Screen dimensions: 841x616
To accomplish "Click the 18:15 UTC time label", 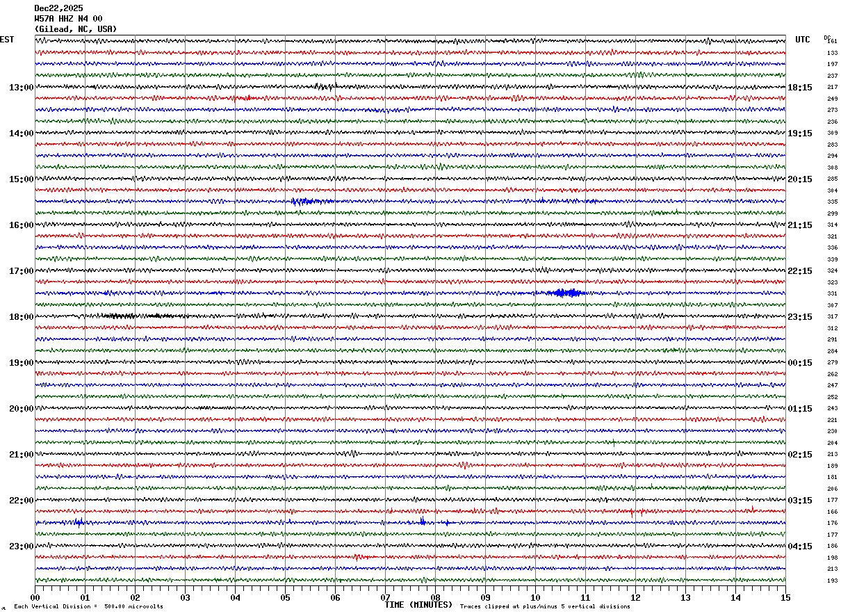I will 800,88.
